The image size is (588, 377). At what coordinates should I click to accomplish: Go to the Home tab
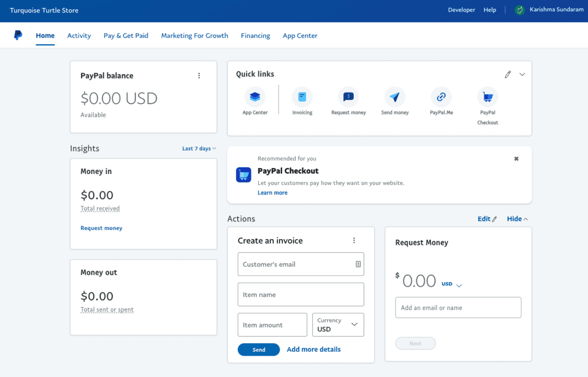coord(45,36)
